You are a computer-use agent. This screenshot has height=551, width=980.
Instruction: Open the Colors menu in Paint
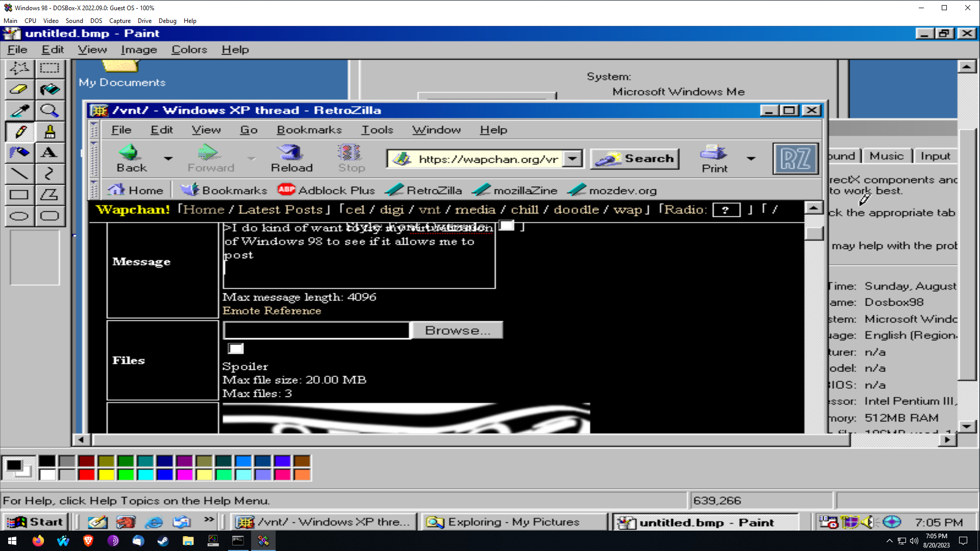coord(189,49)
